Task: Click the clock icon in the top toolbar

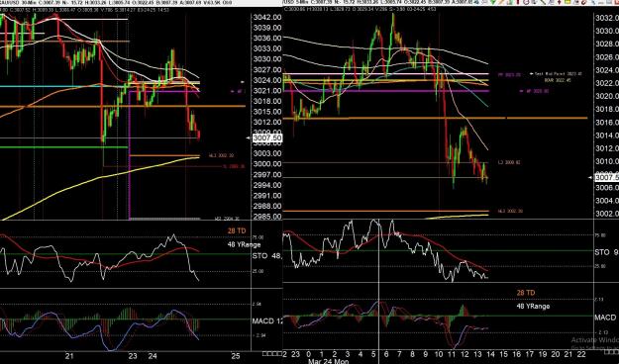Action: [526, 2]
